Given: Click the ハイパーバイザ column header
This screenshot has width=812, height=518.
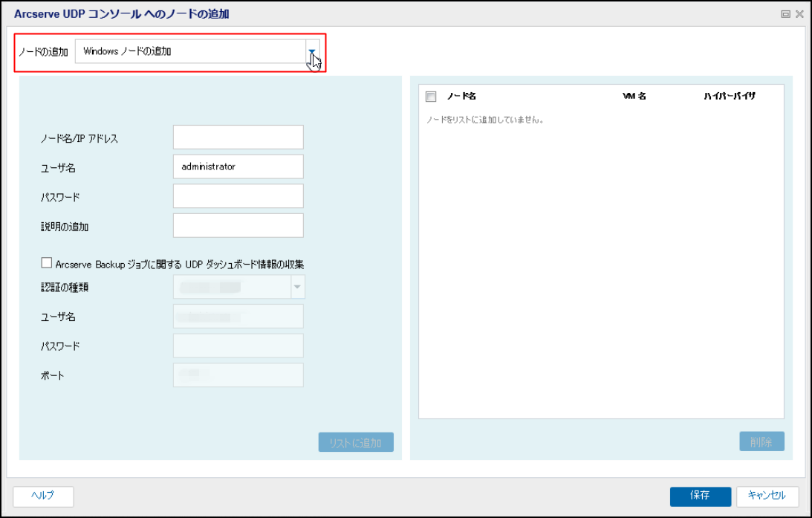Looking at the screenshot, I should 729,96.
